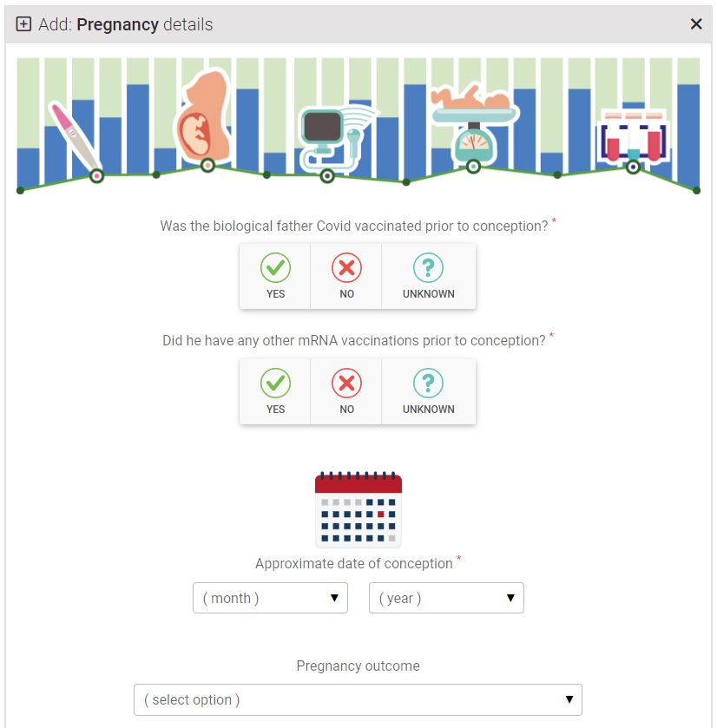Choose UNKNOWN for father Covid vaccination
This screenshot has height=728, width=717.
click(429, 276)
